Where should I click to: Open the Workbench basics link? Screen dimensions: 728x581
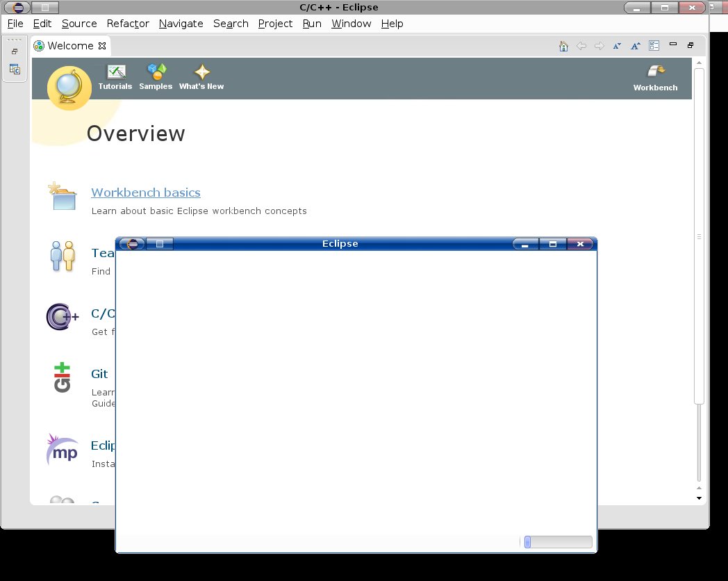pos(146,193)
